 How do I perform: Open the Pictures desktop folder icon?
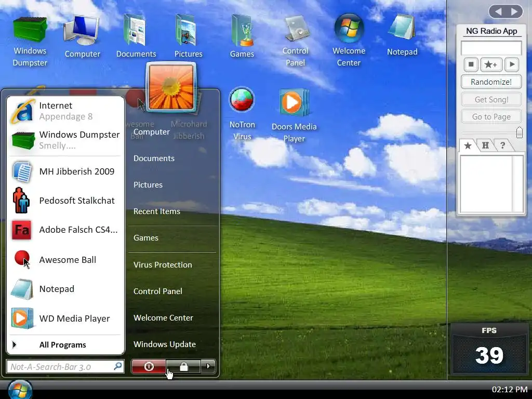188,37
